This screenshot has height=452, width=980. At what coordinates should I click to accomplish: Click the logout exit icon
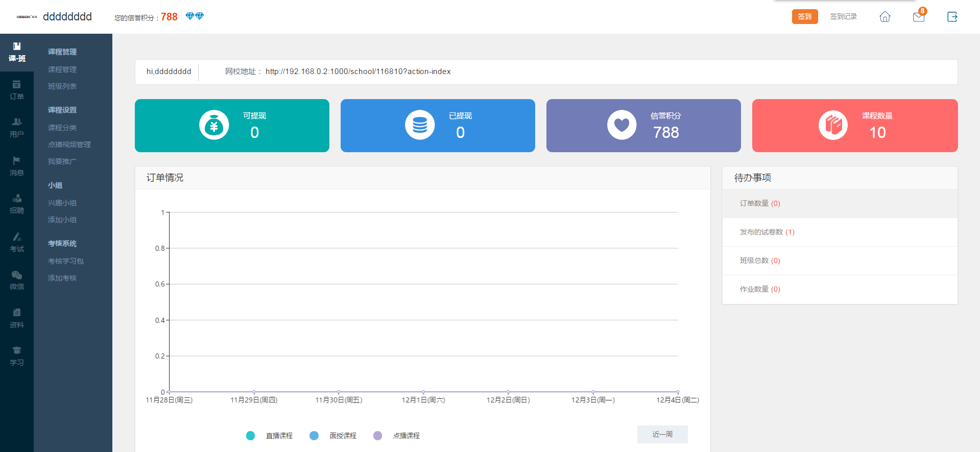pos(952,17)
